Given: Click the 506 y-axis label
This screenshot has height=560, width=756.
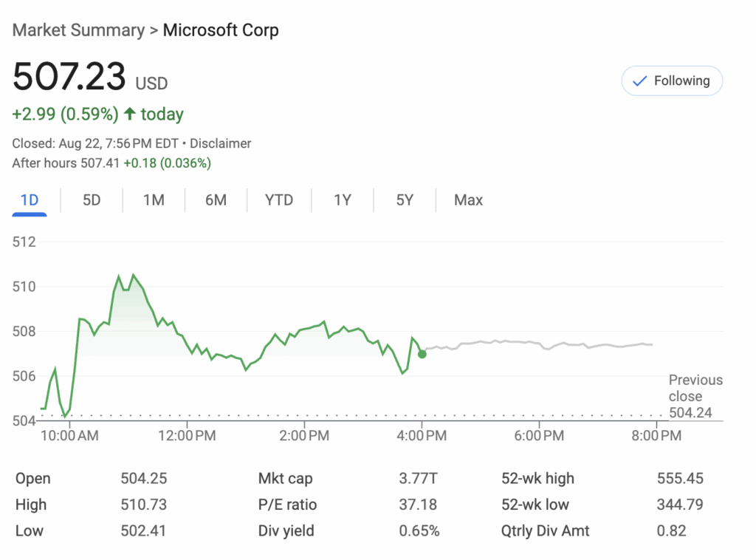Looking at the screenshot, I should coord(24,376).
